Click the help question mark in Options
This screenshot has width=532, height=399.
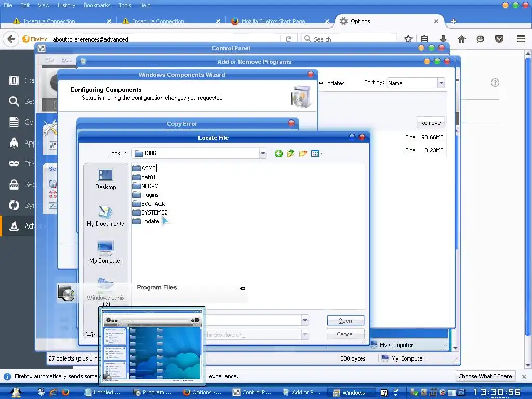pyautogui.click(x=495, y=83)
